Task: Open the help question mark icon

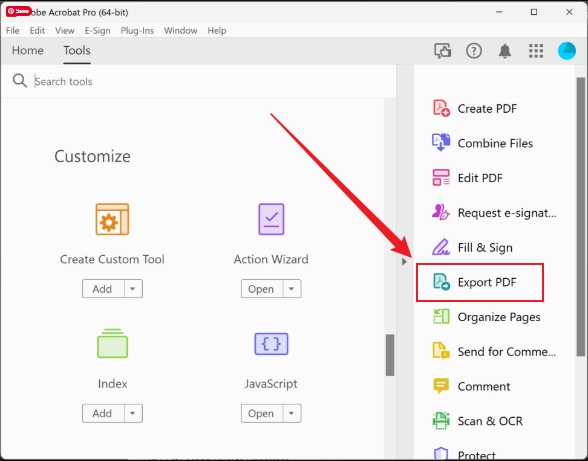Action: (x=474, y=51)
